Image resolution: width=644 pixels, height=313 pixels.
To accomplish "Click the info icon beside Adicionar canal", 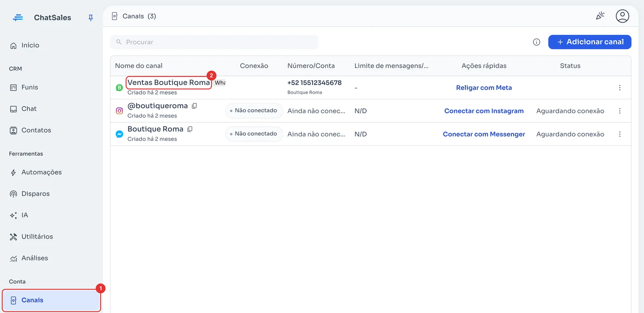I will click(537, 42).
